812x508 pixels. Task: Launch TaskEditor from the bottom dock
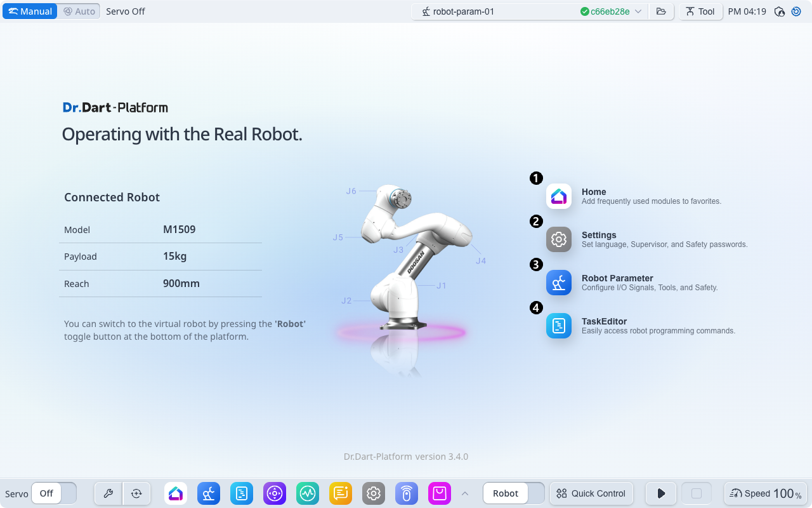pos(242,493)
